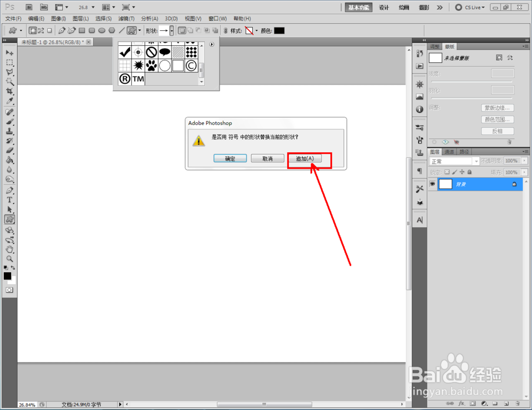Expand the style picker dropdown arrow
Image resolution: width=532 pixels, height=410 pixels.
pos(256,30)
